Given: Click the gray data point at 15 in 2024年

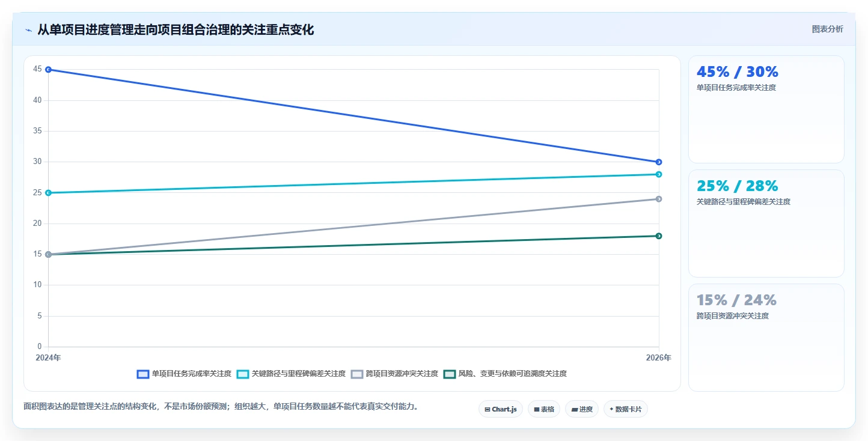Looking at the screenshot, I should pos(48,255).
